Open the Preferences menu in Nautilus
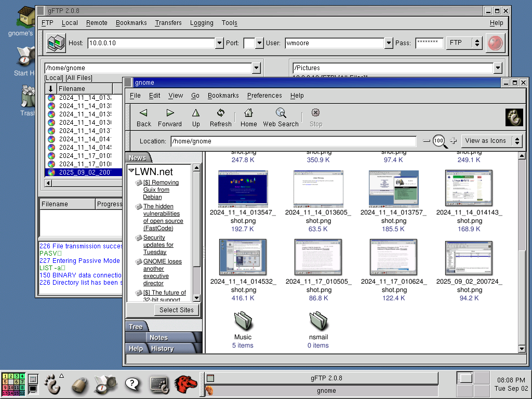Viewport: 532px width, 399px height. (x=264, y=96)
